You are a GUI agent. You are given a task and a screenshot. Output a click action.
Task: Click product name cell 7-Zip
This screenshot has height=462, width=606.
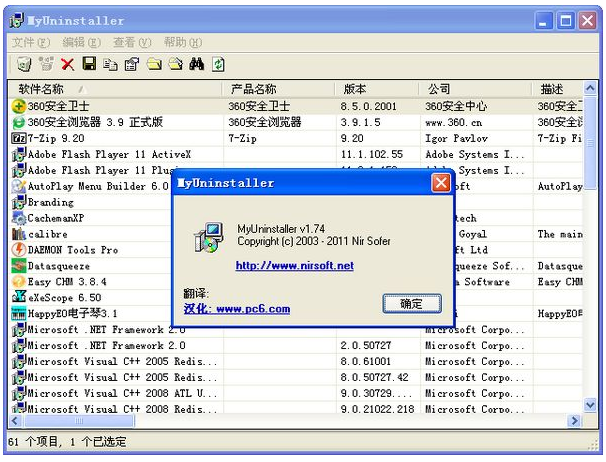click(x=242, y=138)
